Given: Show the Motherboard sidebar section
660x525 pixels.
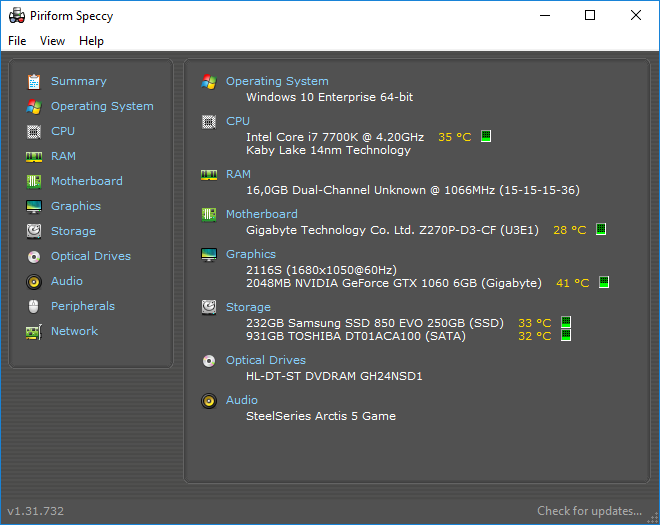Looking at the screenshot, I should (87, 181).
